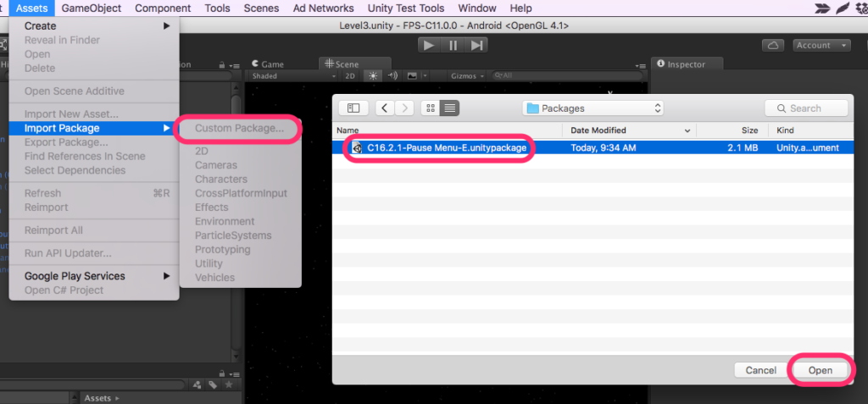This screenshot has height=404, width=868.
Task: Search by type icon in Project panel
Action: pyautogui.click(x=198, y=385)
